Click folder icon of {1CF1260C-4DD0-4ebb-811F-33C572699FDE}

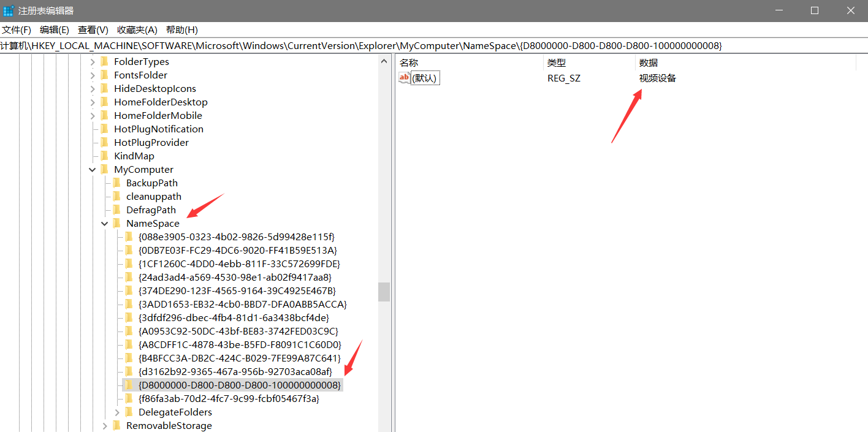point(129,263)
